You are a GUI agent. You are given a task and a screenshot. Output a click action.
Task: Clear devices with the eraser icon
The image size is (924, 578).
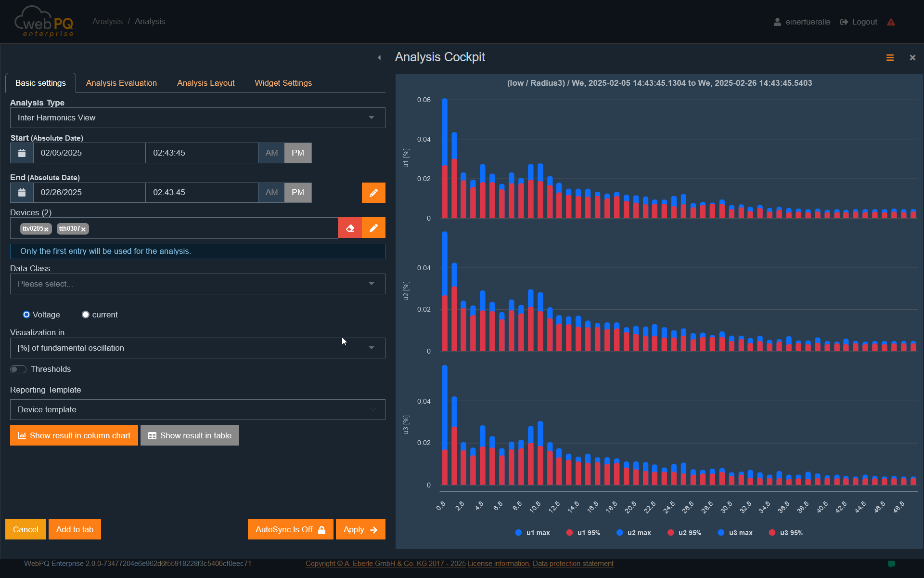[350, 228]
